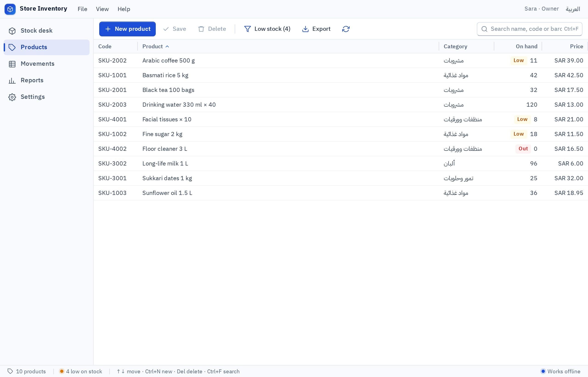Focus the search name, code or barcode field
Image resolution: width=588 pixels, height=377 pixels.
[529, 29]
